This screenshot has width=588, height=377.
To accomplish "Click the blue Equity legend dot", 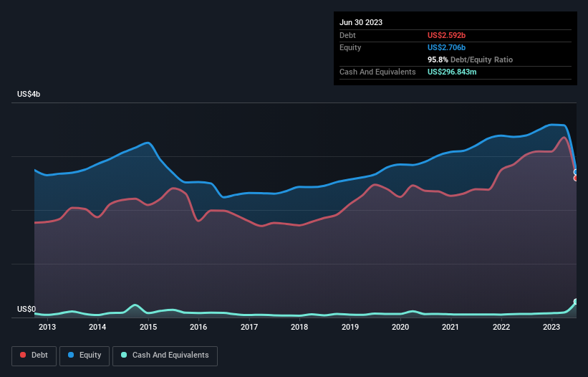I will pyautogui.click(x=71, y=355).
